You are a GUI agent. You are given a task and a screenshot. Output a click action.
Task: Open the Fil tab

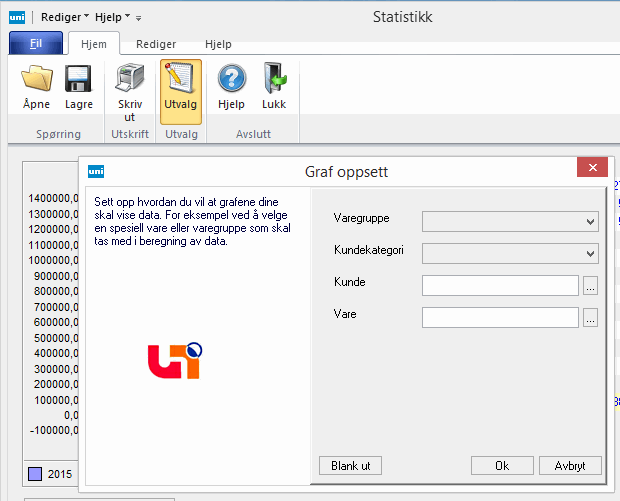coord(36,44)
